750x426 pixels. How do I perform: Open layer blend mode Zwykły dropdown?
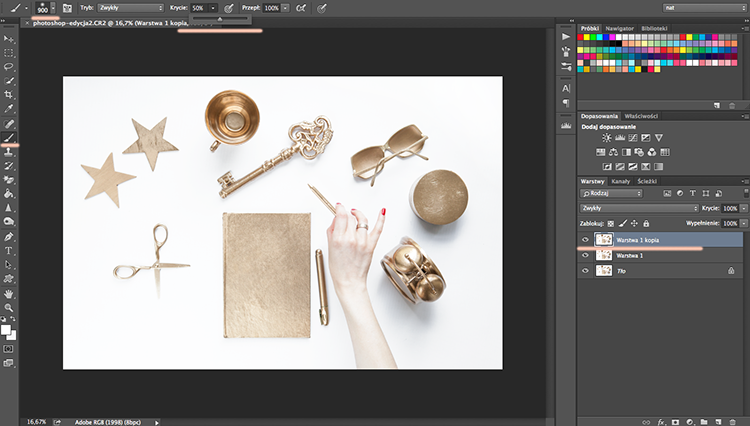click(639, 208)
